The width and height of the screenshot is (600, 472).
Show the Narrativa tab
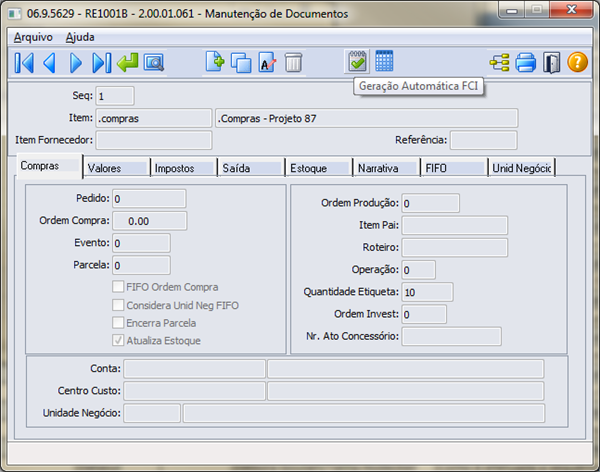point(387,168)
